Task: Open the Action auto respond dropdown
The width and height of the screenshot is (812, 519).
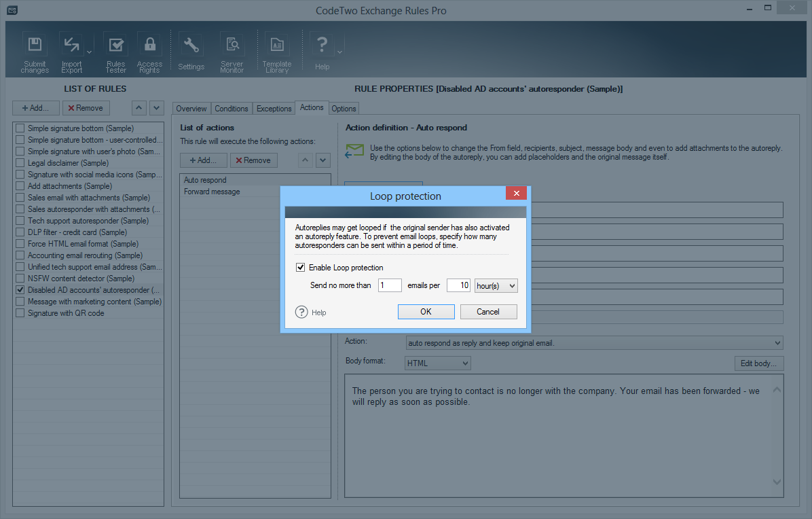Action: coord(594,343)
